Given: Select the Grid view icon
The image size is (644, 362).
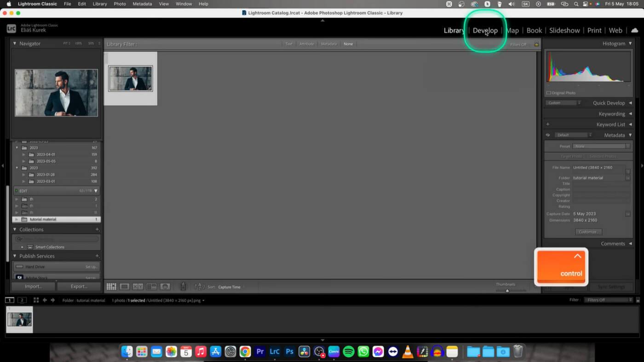Looking at the screenshot, I should tap(111, 286).
